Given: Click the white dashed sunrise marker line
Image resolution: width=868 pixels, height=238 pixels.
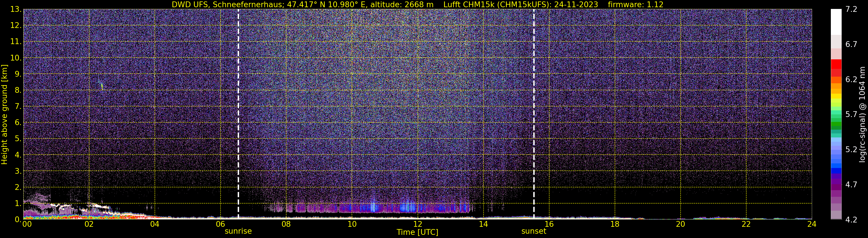Looking at the screenshot, I should [238, 114].
